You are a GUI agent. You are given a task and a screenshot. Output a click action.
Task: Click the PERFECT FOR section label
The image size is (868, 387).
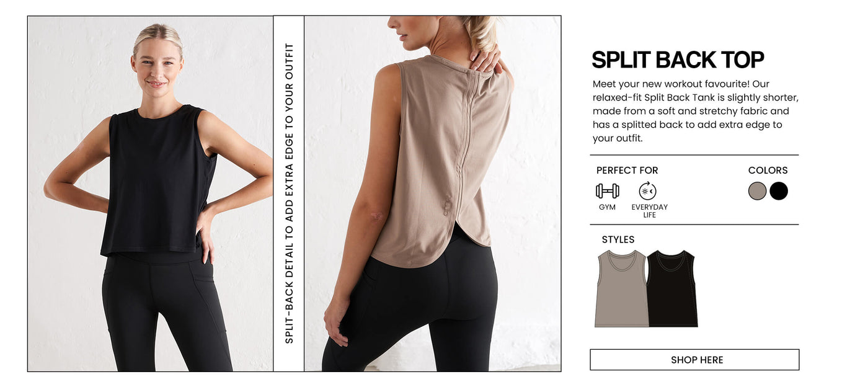[627, 170]
